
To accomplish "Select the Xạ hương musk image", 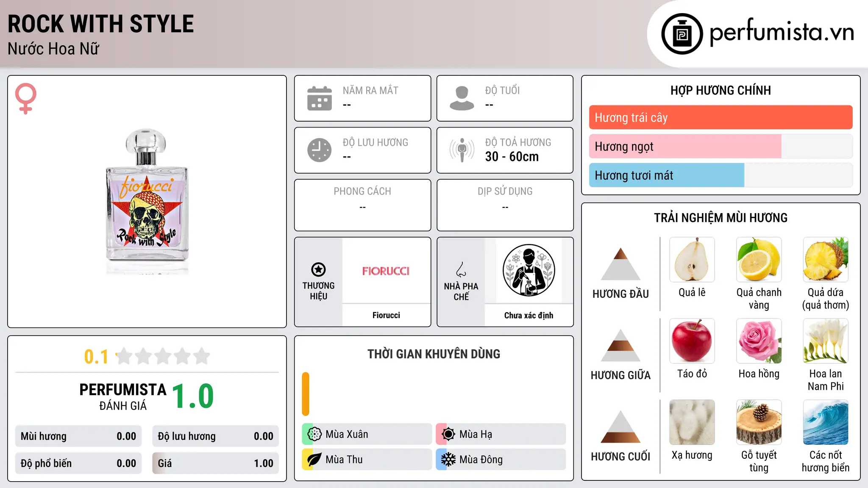I will pos(692,422).
